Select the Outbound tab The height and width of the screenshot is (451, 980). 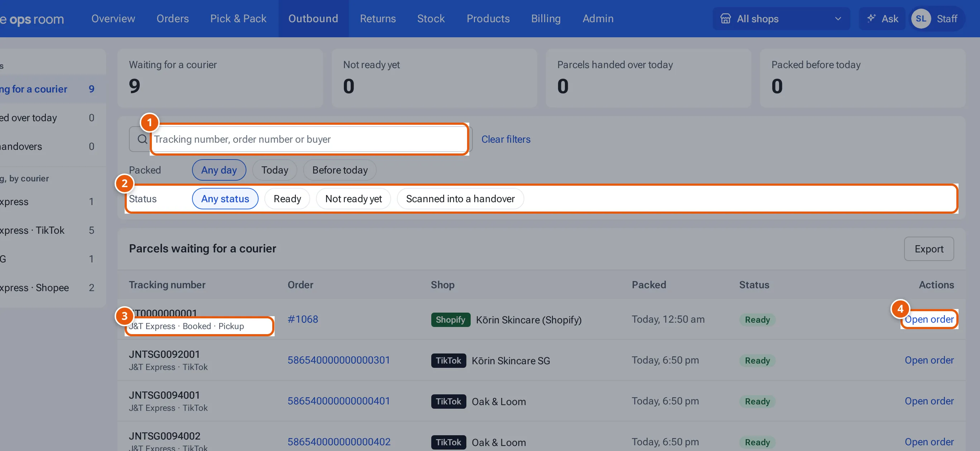(313, 19)
